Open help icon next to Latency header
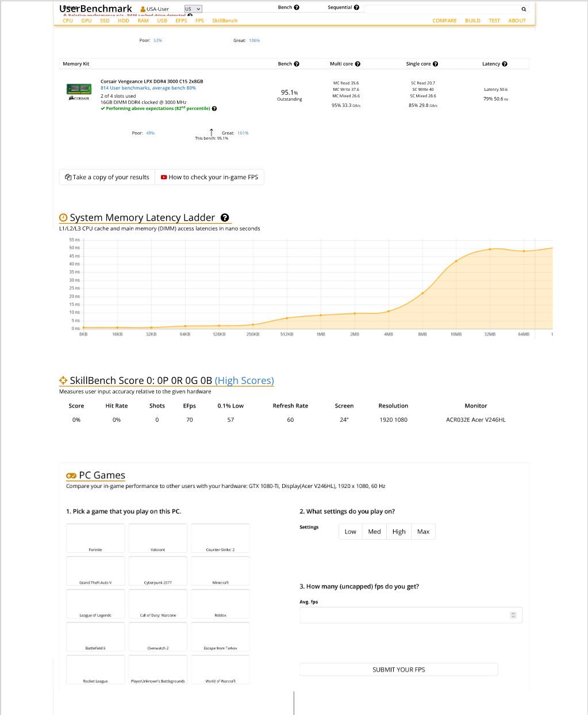This screenshot has height=715, width=588. click(504, 64)
